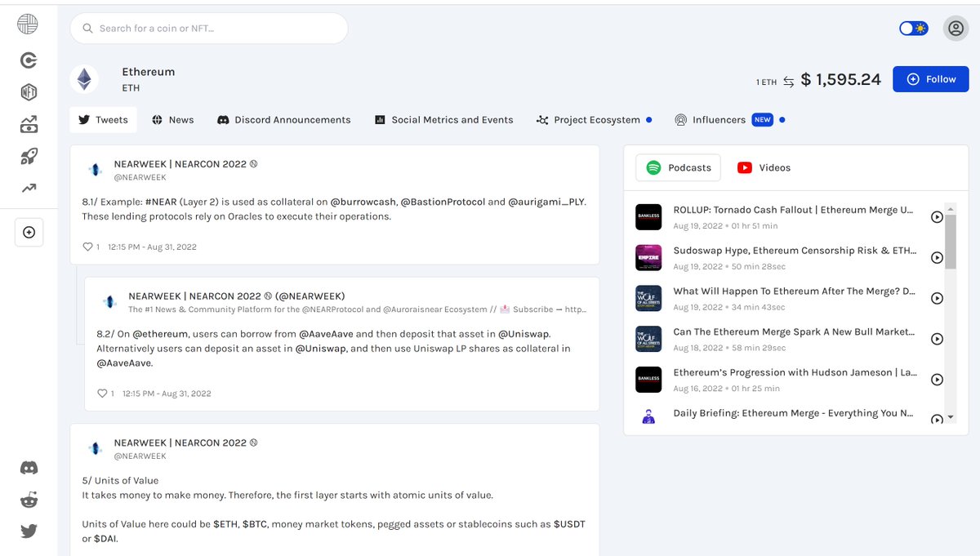Image resolution: width=980 pixels, height=556 pixels.
Task: Click the $DAI cashtag link
Action: pyautogui.click(x=105, y=539)
